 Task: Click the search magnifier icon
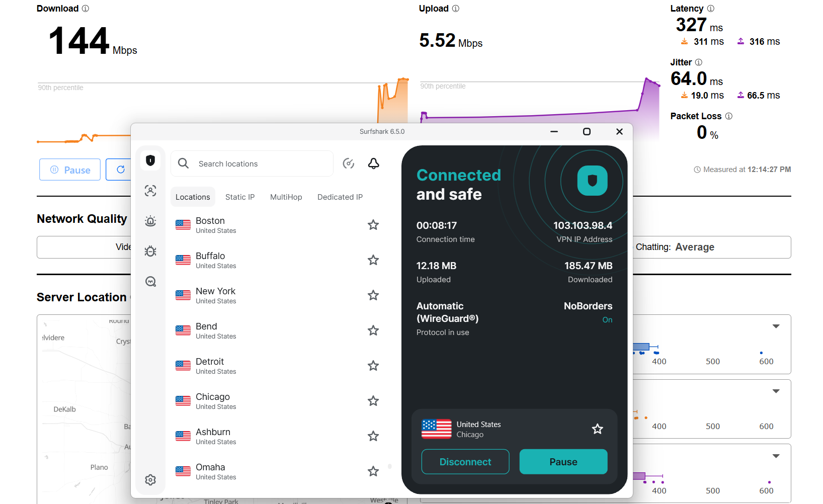(x=184, y=163)
